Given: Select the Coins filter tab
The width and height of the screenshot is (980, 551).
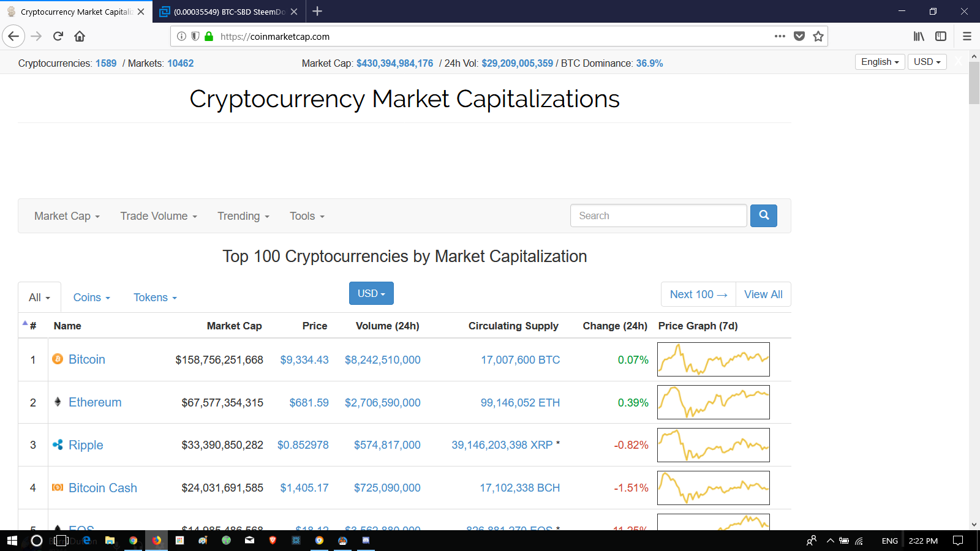Looking at the screenshot, I should click(91, 298).
